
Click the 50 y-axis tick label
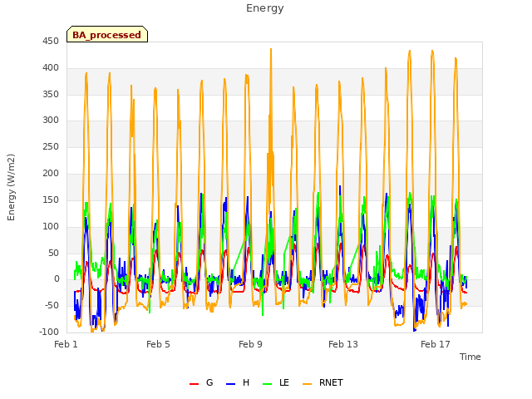[53, 253]
